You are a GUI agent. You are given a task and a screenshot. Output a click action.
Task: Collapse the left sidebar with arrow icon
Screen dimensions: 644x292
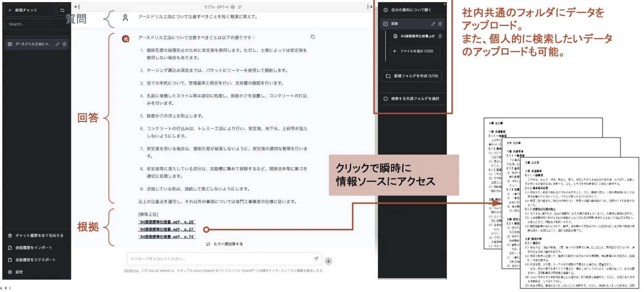click(77, 7)
